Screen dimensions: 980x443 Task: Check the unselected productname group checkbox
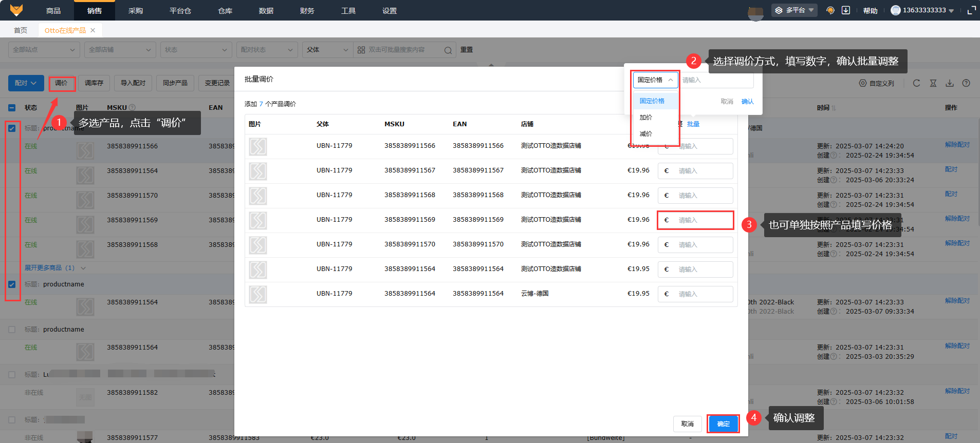point(12,330)
